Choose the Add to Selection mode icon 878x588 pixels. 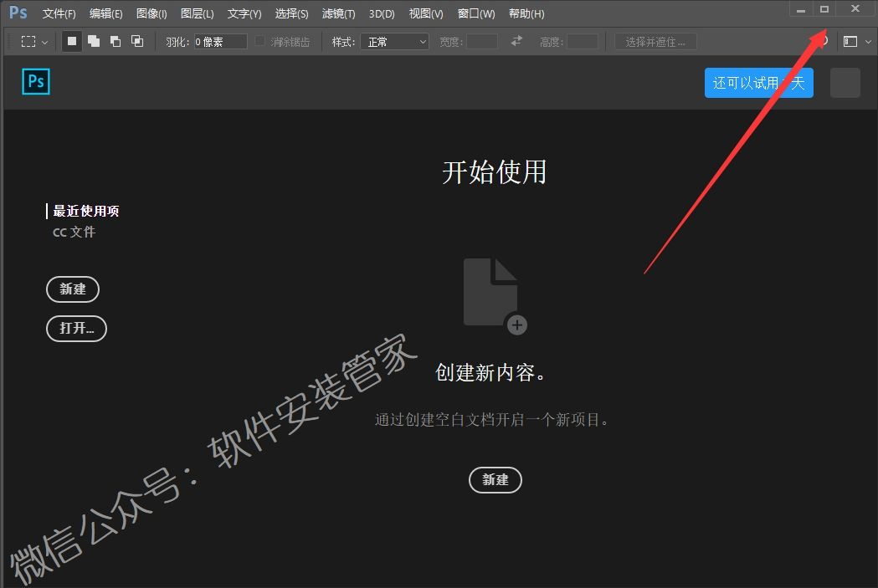[x=94, y=41]
